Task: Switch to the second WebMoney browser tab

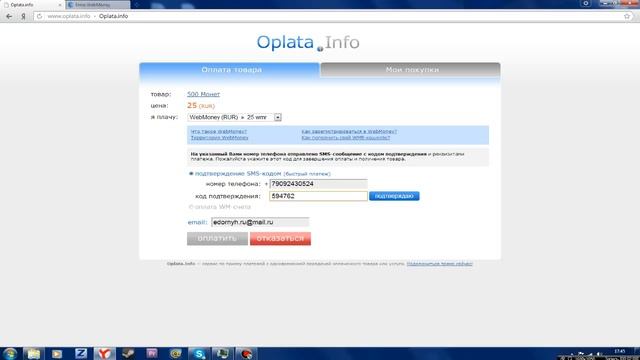Action: click(98, 5)
